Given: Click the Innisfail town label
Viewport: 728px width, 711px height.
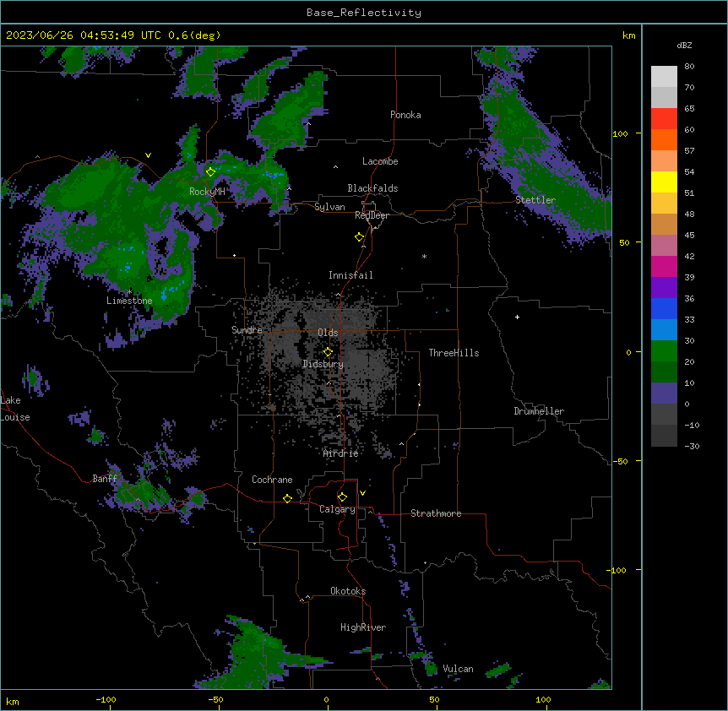Looking at the screenshot, I should pyautogui.click(x=350, y=275).
